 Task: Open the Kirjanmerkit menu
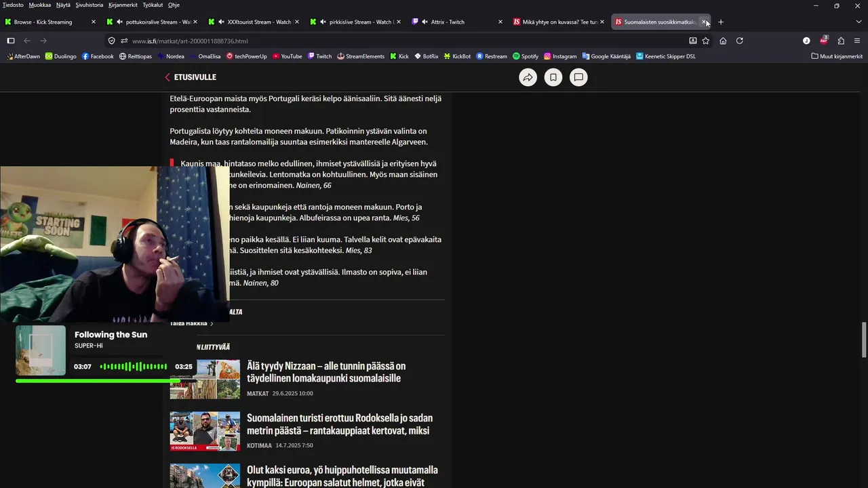point(123,5)
